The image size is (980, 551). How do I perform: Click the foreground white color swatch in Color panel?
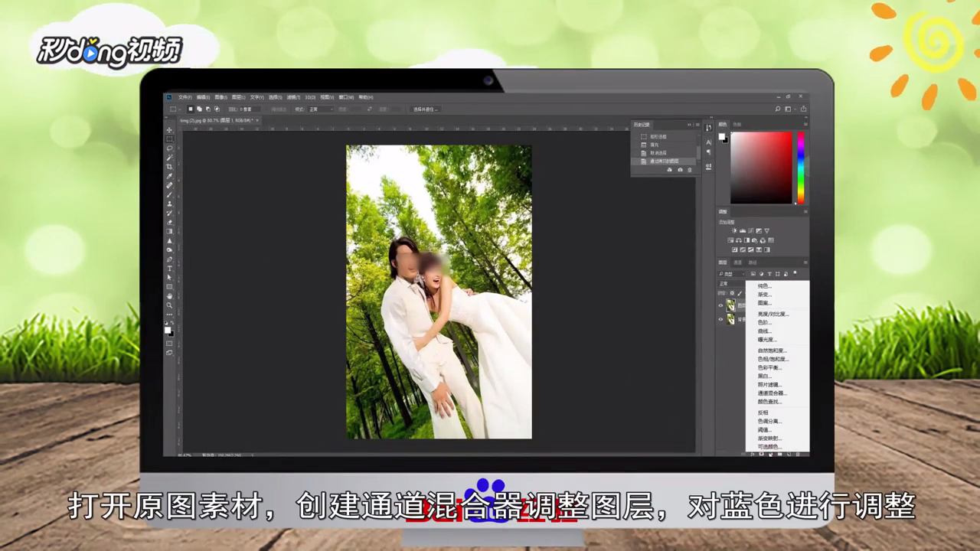(722, 136)
